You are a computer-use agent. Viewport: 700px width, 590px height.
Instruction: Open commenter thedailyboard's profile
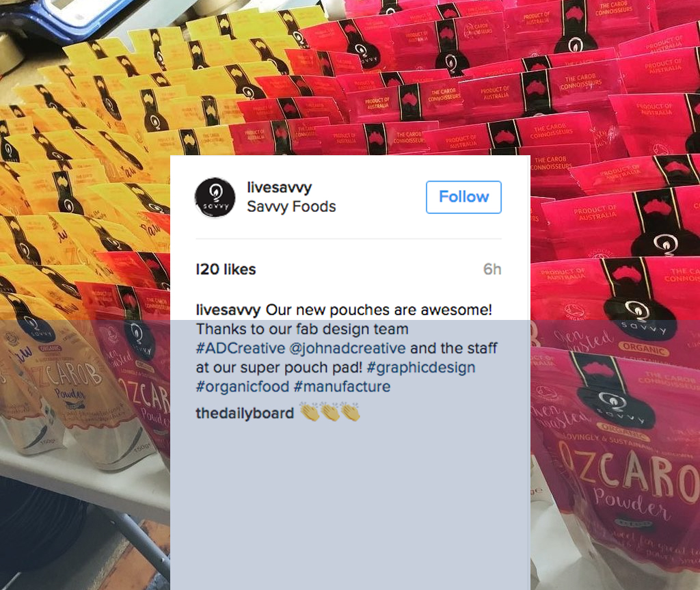[x=245, y=413]
